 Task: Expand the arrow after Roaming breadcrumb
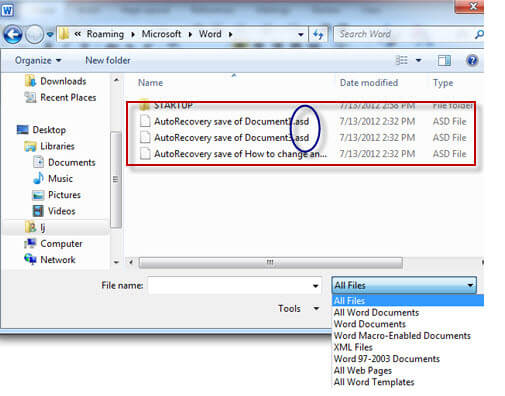(133, 34)
